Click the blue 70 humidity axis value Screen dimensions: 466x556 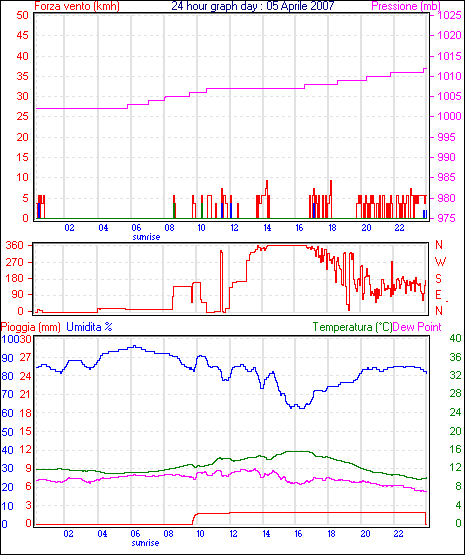pyautogui.click(x=7, y=395)
